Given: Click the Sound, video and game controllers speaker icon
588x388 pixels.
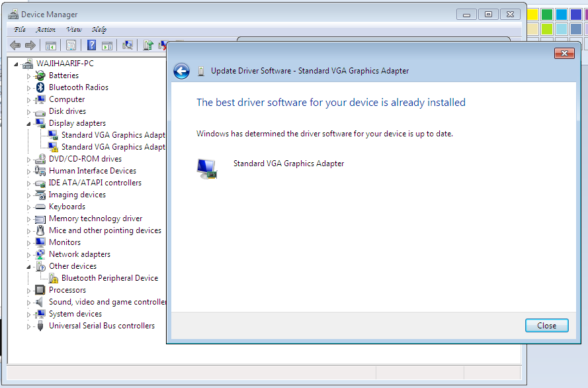Looking at the screenshot, I should [40, 302].
